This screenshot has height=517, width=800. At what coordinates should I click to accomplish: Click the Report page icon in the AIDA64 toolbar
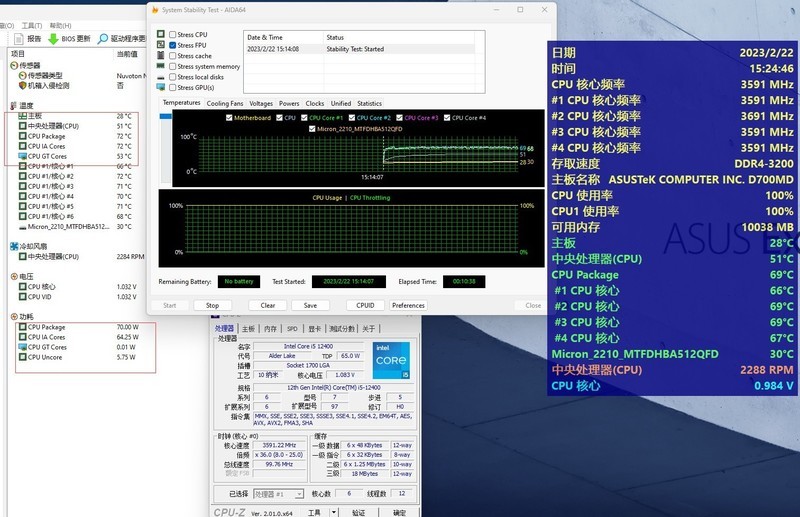[19, 39]
